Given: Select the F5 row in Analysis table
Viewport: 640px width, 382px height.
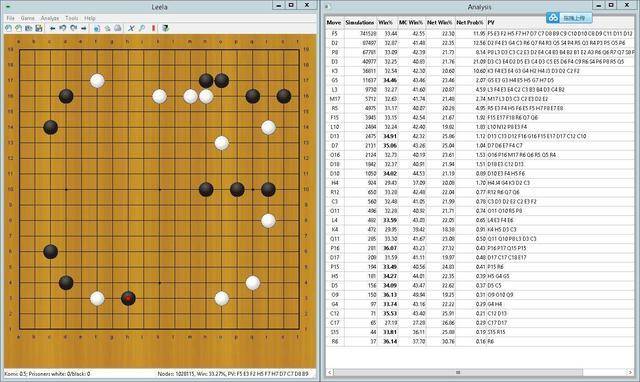Looking at the screenshot, I should [480, 33].
